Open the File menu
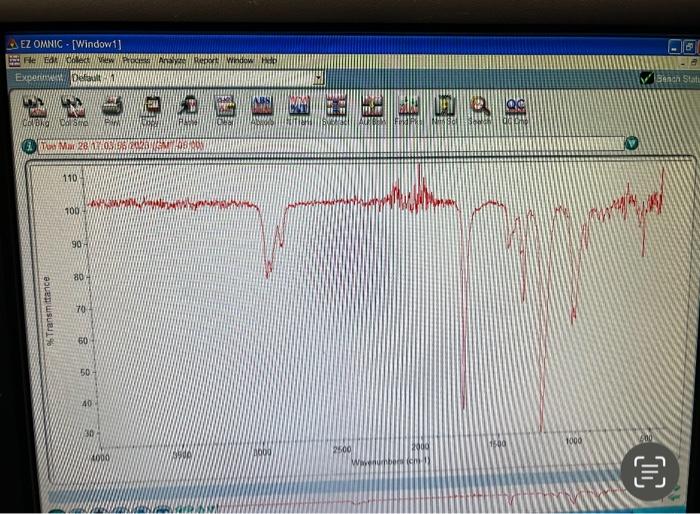The image size is (700, 514). 30,60
